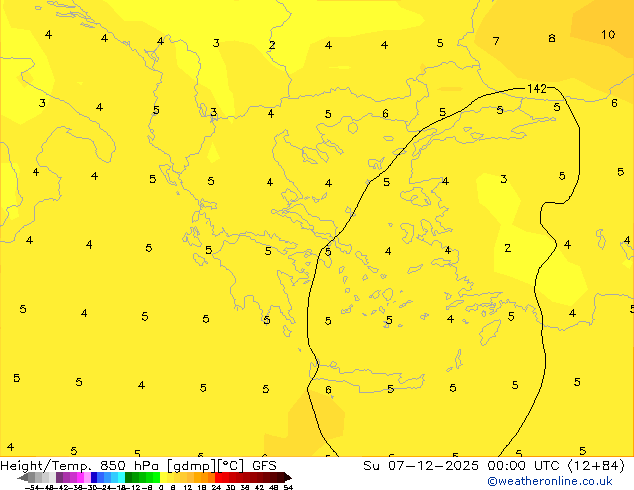Viewport: 634px width, 490px height.
Task: Click the [°C] unit label
Action: click(231, 466)
